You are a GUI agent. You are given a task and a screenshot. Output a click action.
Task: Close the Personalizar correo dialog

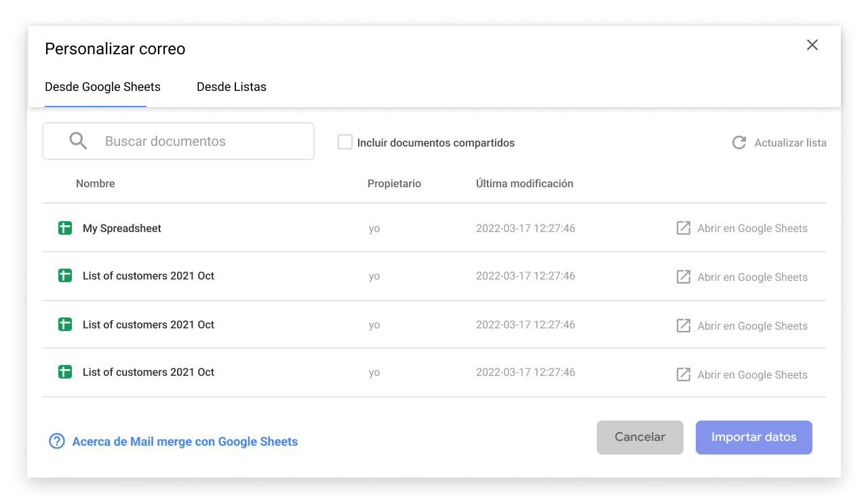point(812,45)
